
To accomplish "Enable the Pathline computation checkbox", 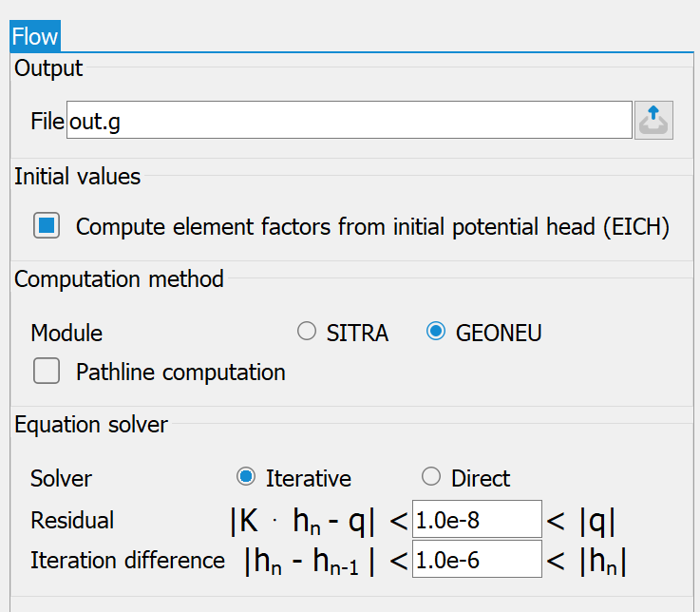I will click(x=47, y=371).
